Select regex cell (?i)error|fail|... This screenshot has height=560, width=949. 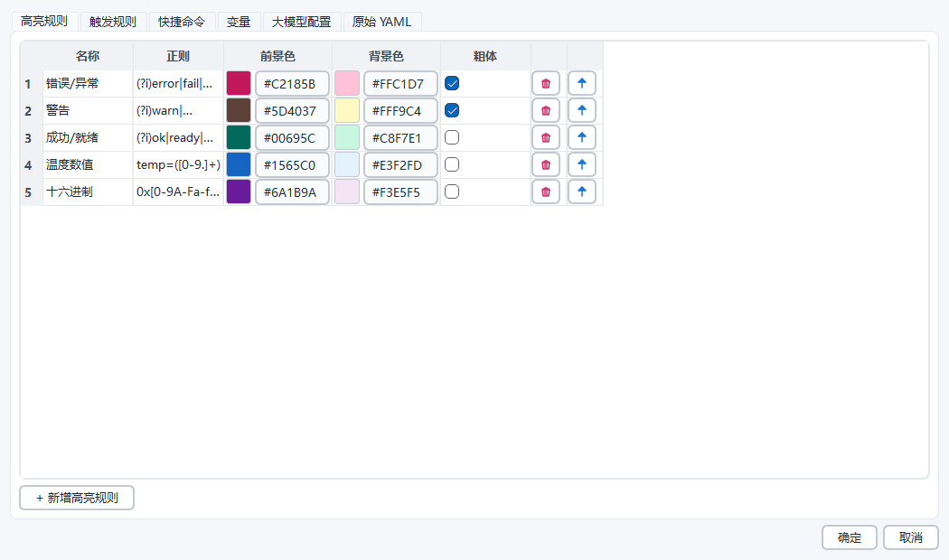[x=179, y=83]
